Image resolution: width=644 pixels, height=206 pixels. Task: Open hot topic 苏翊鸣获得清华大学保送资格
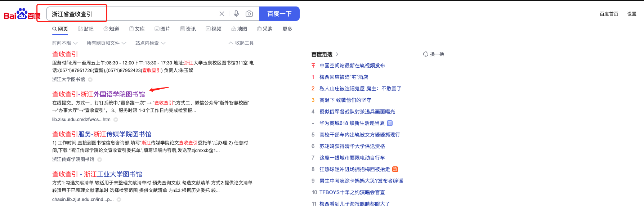coord(352,146)
